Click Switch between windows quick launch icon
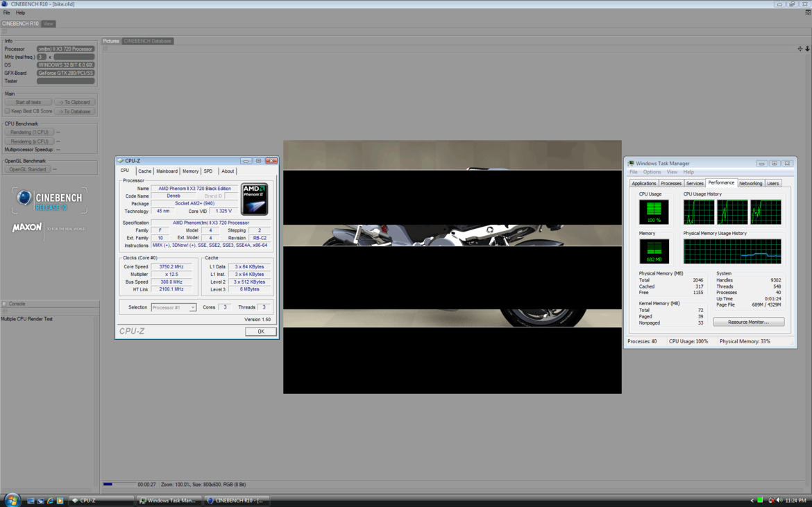Viewport: 812px width, 507px height. [x=40, y=501]
